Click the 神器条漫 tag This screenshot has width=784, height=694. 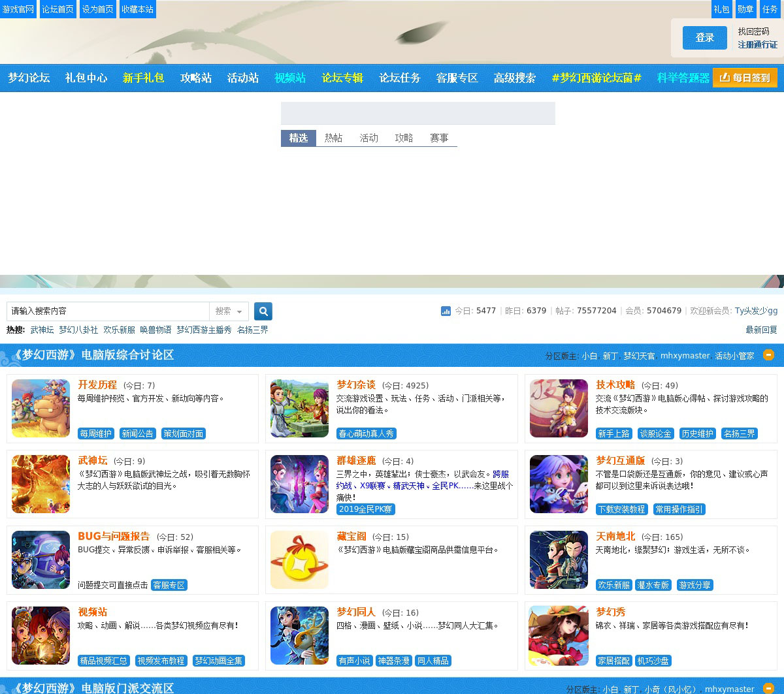[x=394, y=661]
